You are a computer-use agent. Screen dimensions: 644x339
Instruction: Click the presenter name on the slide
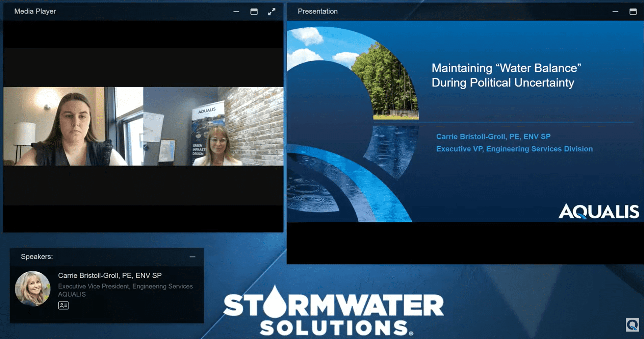493,137
